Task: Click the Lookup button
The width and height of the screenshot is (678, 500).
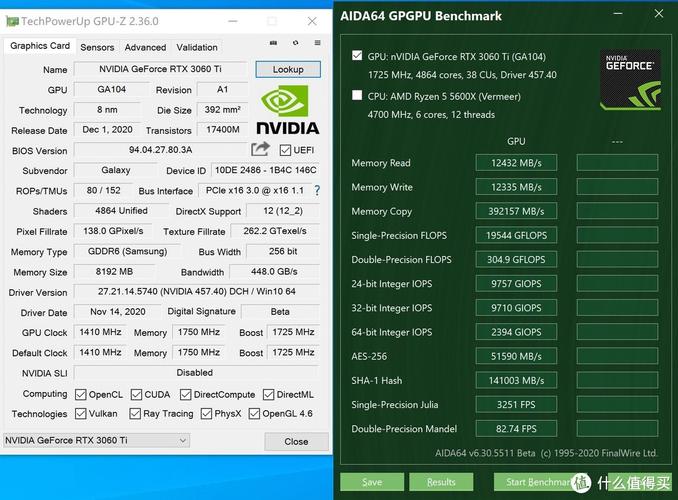Action: (288, 69)
